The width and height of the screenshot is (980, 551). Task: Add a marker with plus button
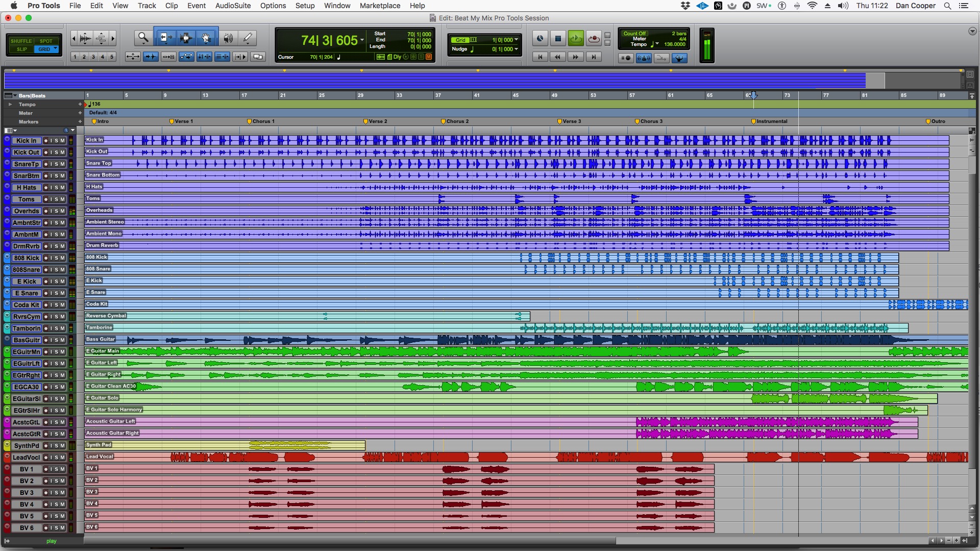tap(80, 121)
